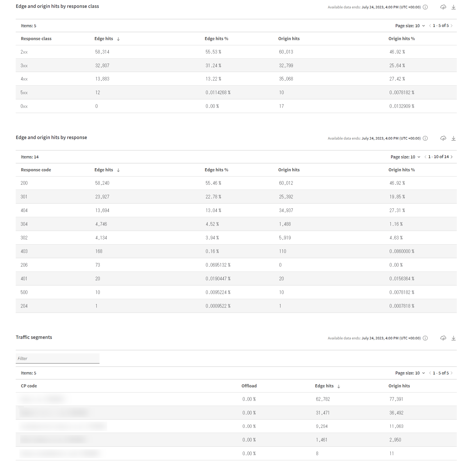
Task: Click cloud refresh icon for response class table
Action: (443, 7)
